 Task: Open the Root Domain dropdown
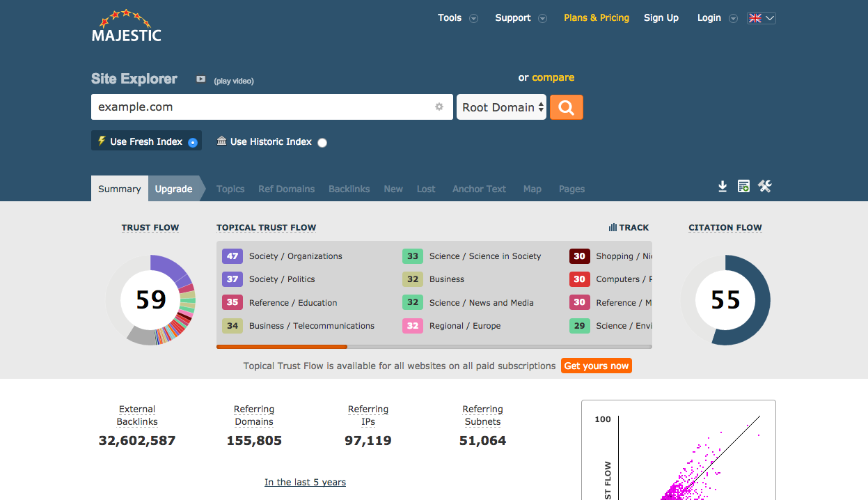[x=501, y=107]
